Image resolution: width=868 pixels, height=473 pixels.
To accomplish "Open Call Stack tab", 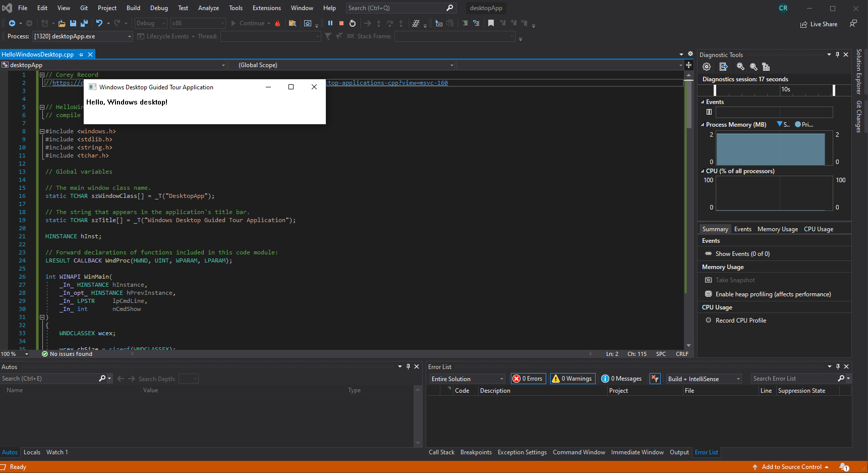I will [441, 452].
